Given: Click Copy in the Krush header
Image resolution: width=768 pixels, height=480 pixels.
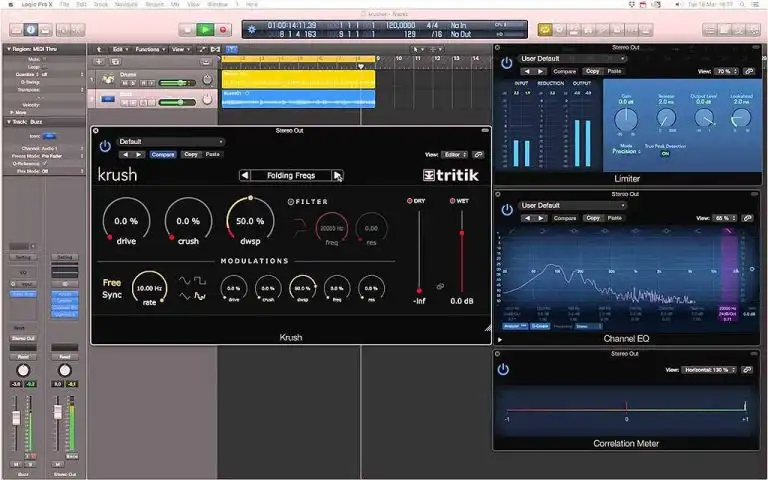Looking at the screenshot, I should 191,154.
